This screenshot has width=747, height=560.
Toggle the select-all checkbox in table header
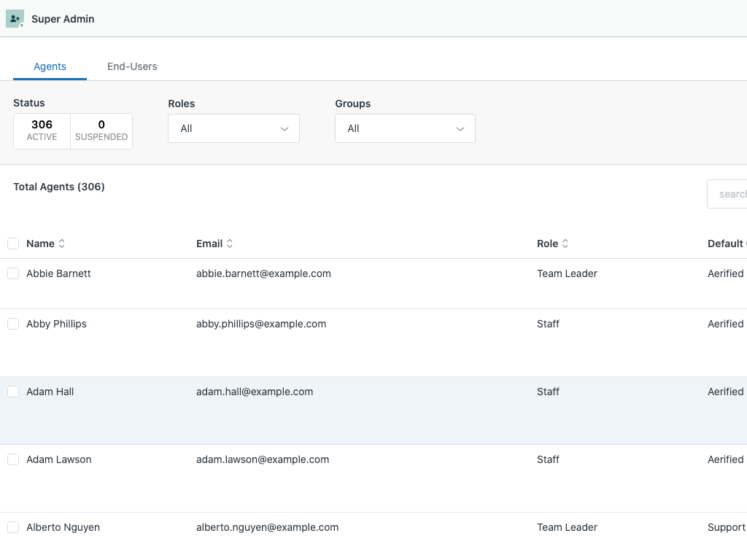13,244
